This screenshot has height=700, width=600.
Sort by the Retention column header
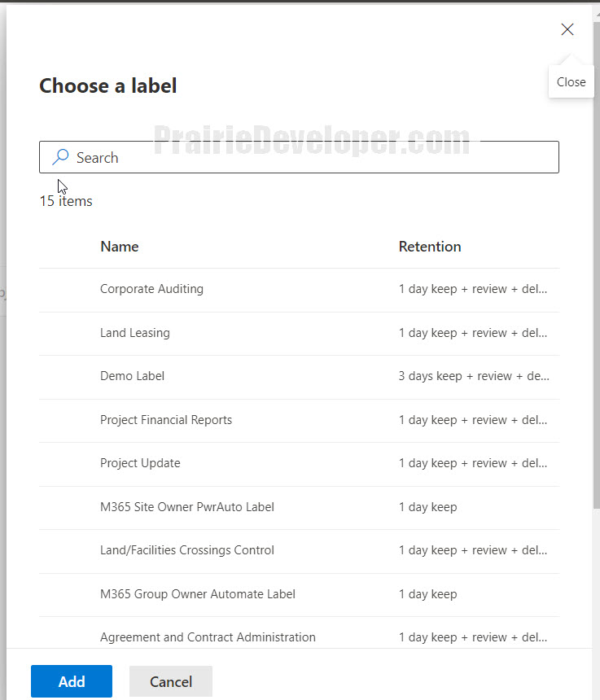coord(430,247)
